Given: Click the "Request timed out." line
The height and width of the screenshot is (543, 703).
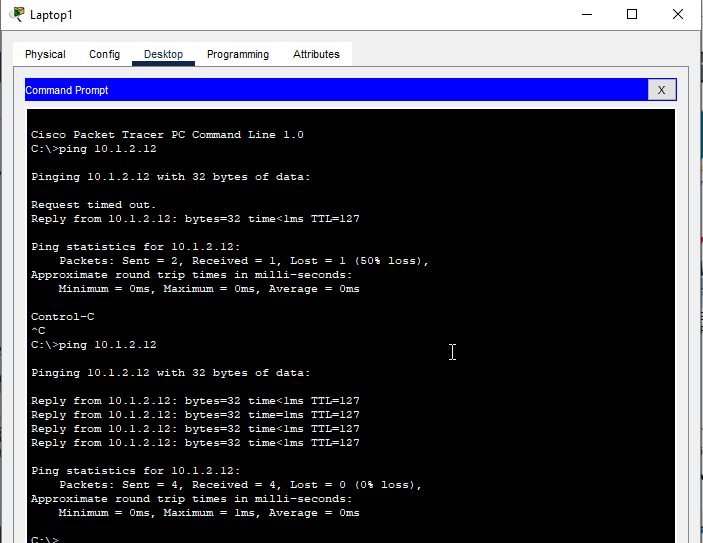Looking at the screenshot, I should pos(93,205).
